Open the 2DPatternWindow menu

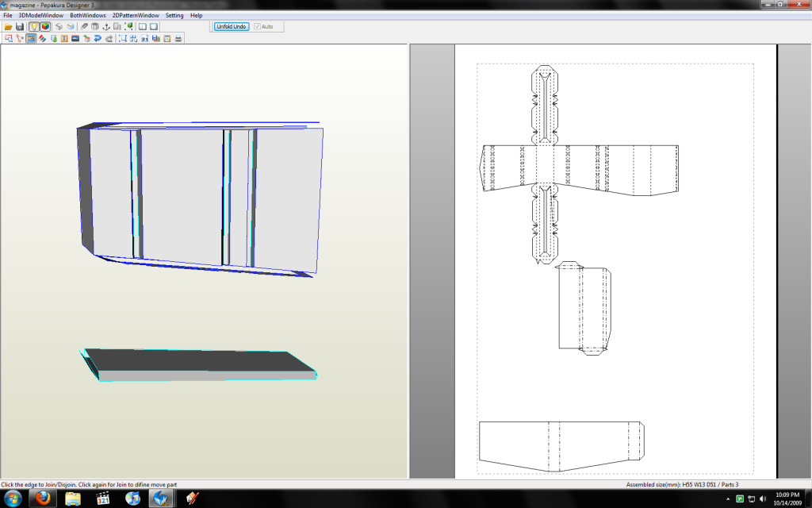point(135,15)
